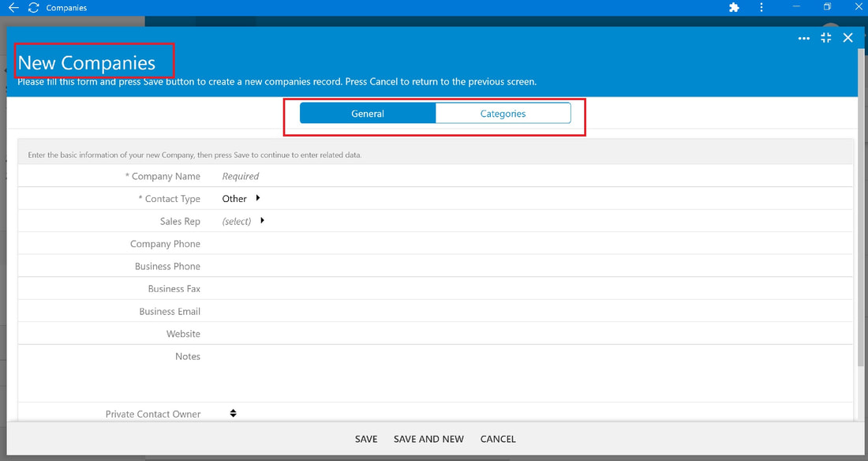This screenshot has width=868, height=461.
Task: Cancel the new company form
Action: 498,439
